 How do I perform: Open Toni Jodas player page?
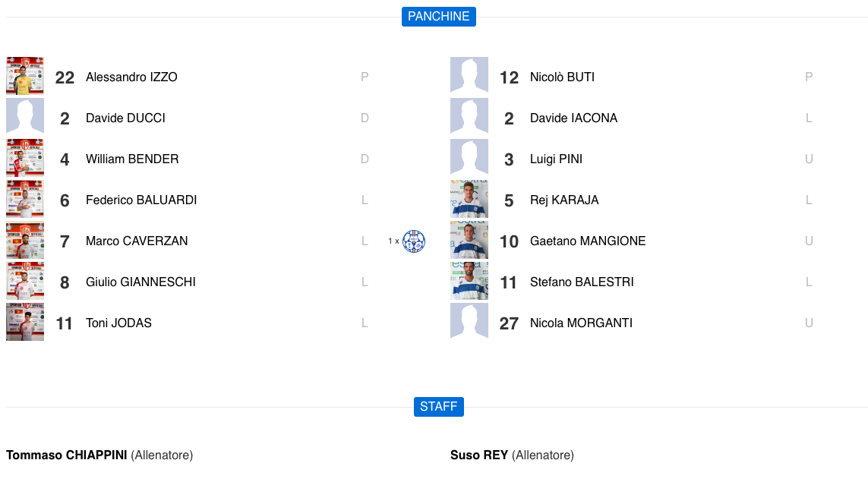click(118, 323)
